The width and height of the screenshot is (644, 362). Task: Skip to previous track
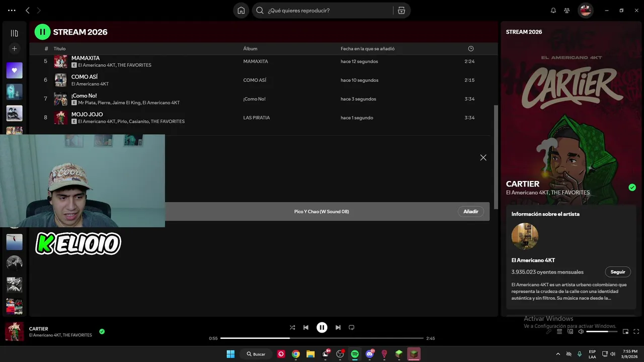point(306,327)
